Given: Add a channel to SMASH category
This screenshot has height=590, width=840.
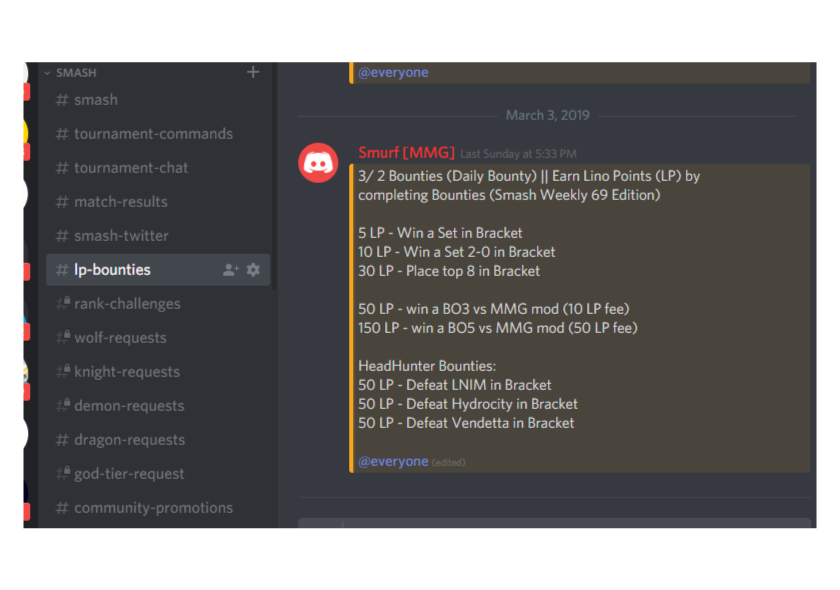Looking at the screenshot, I should pyautogui.click(x=253, y=72).
